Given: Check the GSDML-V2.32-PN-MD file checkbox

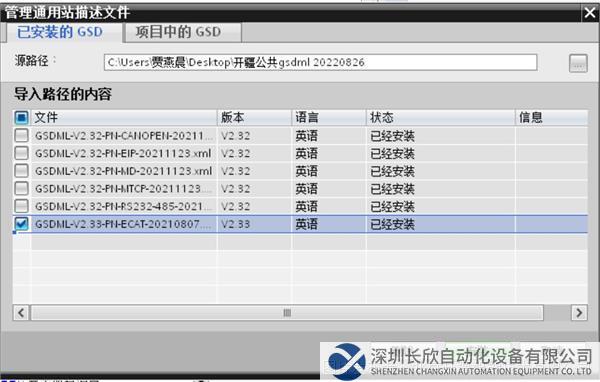Looking at the screenshot, I should pyautogui.click(x=21, y=170).
